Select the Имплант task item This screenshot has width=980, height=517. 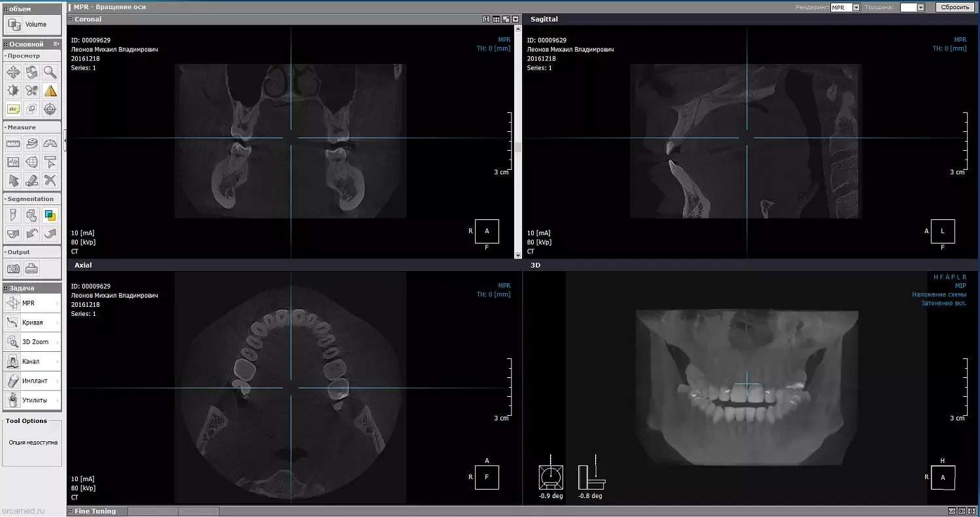(32, 381)
